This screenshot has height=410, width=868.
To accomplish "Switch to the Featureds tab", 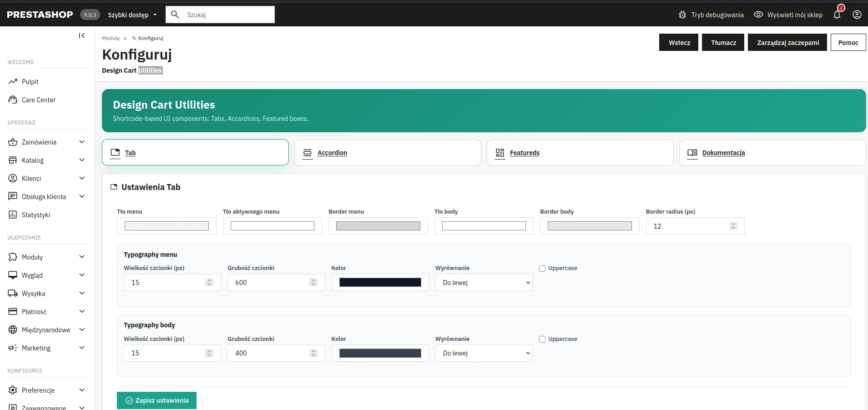I will 580,153.
